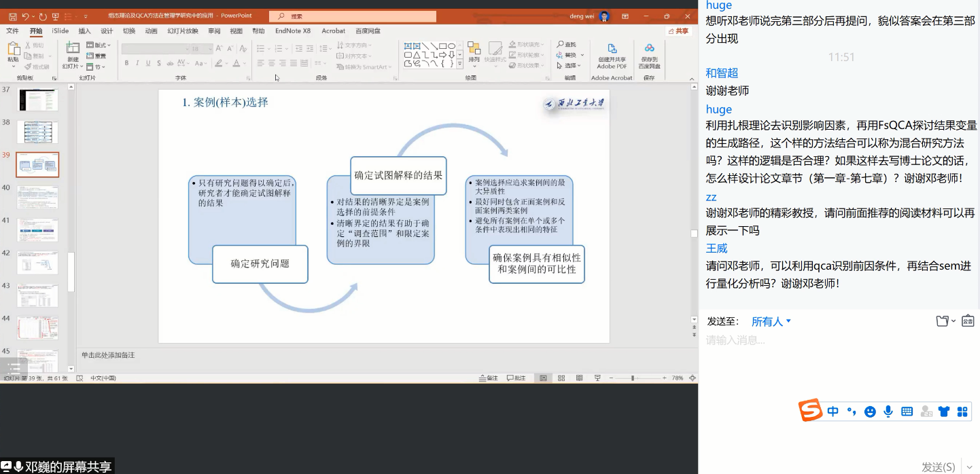Toggle the 批注 comments pane in status bar
Image resolution: width=980 pixels, height=474 pixels.
[517, 378]
